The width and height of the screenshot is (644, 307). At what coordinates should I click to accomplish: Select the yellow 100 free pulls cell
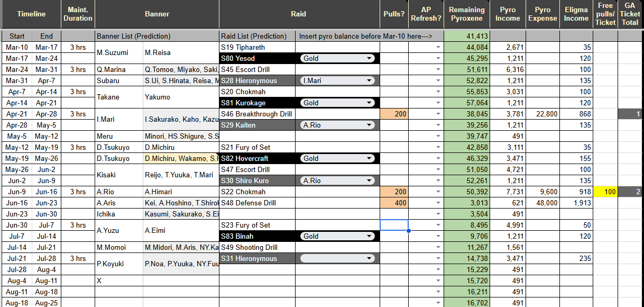(x=605, y=192)
